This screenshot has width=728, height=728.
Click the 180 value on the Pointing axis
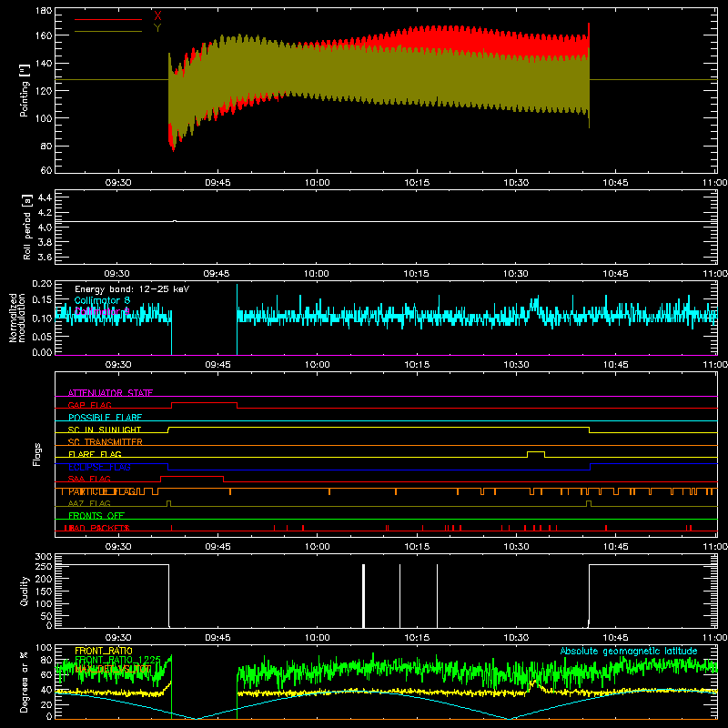(x=44, y=11)
